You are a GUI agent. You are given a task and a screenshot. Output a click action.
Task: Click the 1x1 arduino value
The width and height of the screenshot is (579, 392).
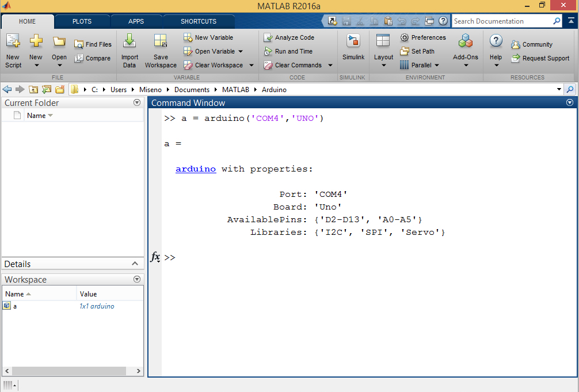click(97, 306)
